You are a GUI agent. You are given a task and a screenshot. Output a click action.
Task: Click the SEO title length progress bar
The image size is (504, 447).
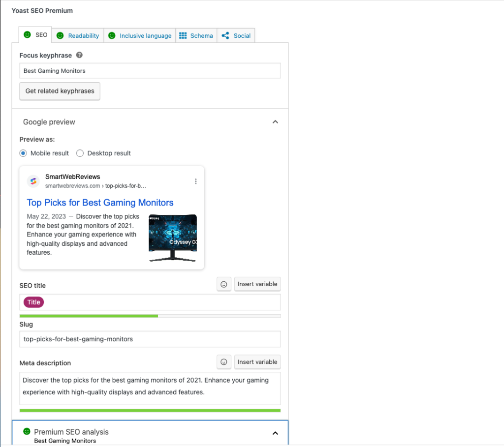[x=150, y=316]
